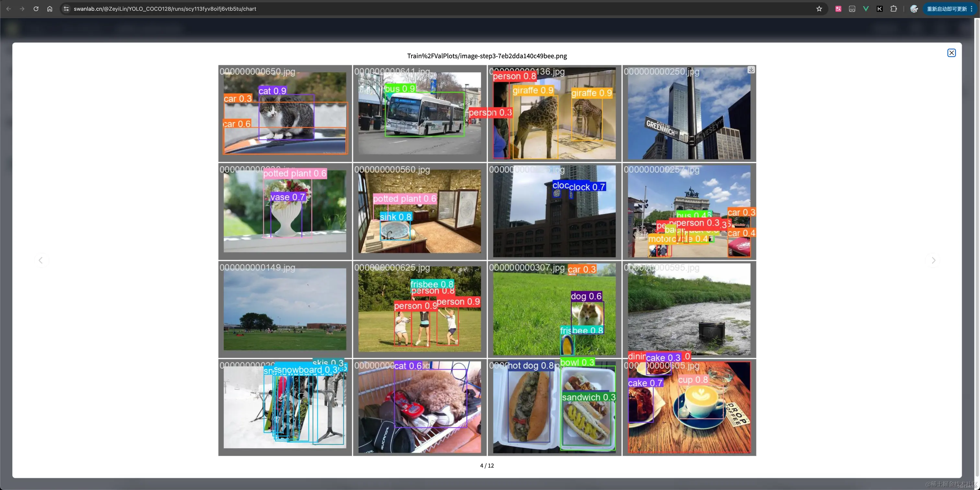This screenshot has width=980, height=490.
Task: Open the user profile avatar
Action: pos(914,9)
